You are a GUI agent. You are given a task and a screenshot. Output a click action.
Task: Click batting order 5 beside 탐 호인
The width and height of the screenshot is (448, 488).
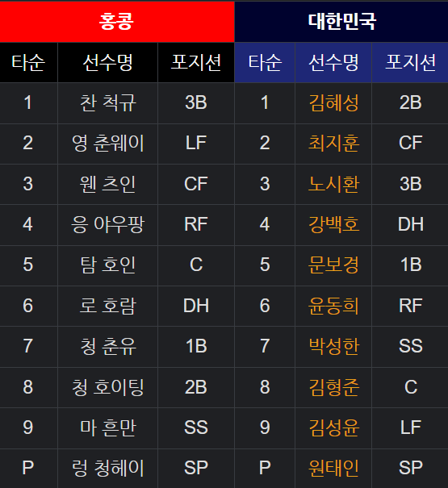(28, 265)
